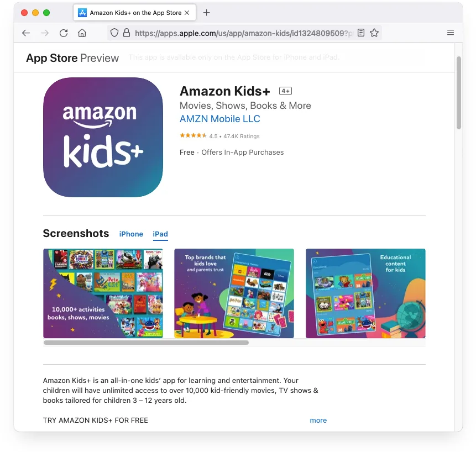
Task: Show site security lock information
Action: coord(127,33)
